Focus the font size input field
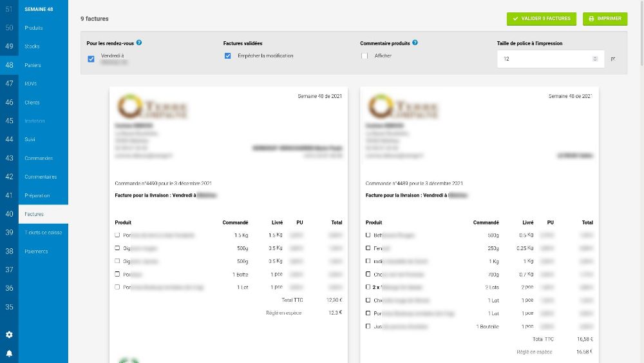The height and width of the screenshot is (363, 644). tap(544, 59)
